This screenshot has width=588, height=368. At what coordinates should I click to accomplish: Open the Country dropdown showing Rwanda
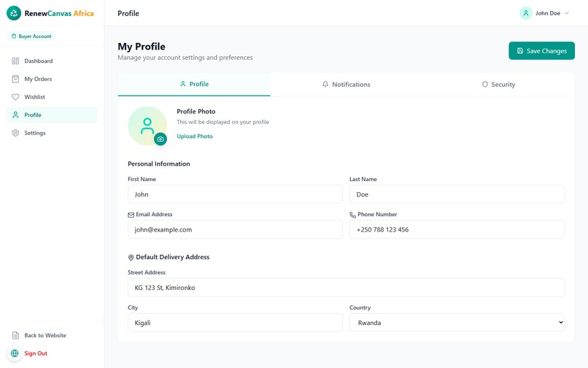(x=457, y=323)
